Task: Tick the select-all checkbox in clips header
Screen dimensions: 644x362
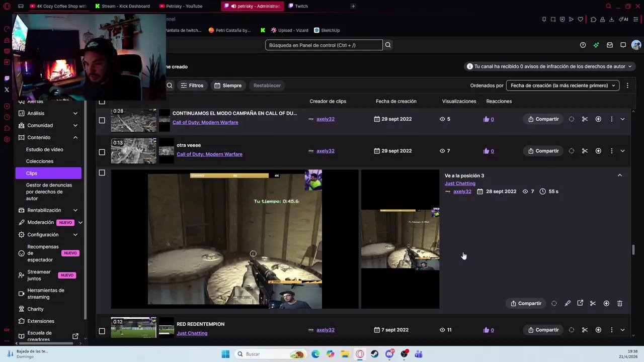Action: point(102,102)
